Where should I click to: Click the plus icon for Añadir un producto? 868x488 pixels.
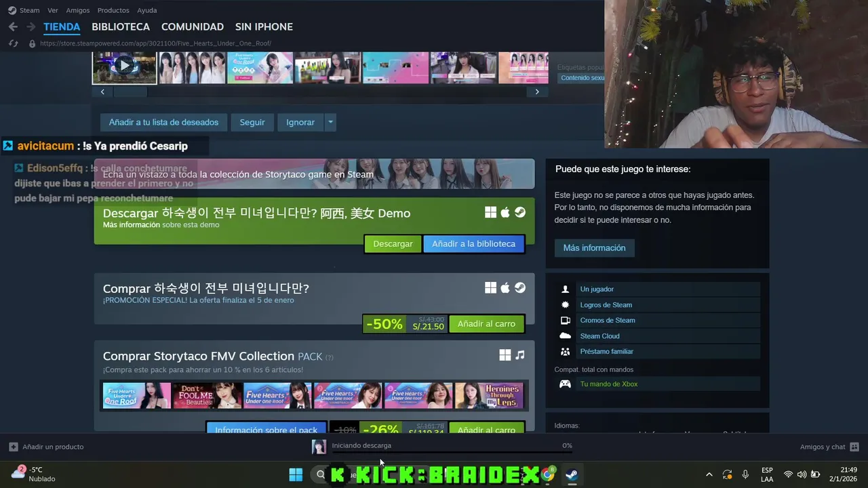point(14,447)
